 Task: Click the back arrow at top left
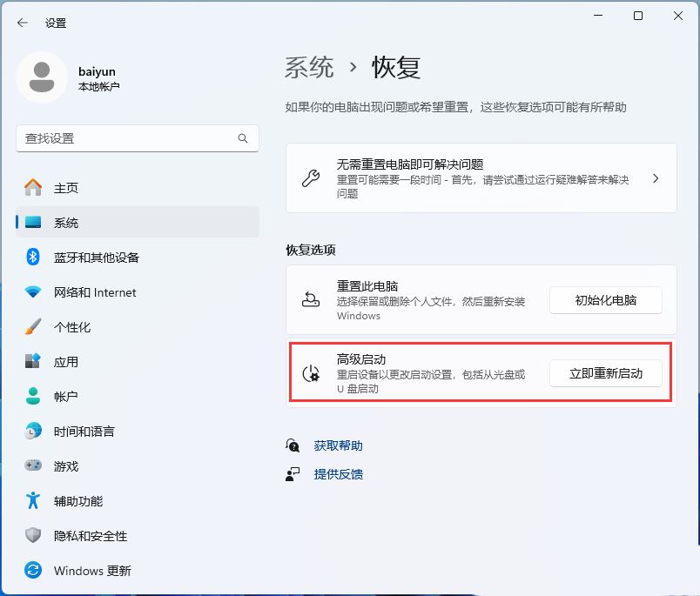coord(22,23)
